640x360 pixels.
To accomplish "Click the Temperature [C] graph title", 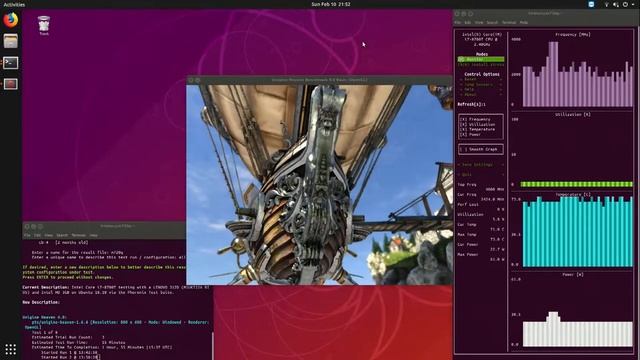I will click(573, 195).
